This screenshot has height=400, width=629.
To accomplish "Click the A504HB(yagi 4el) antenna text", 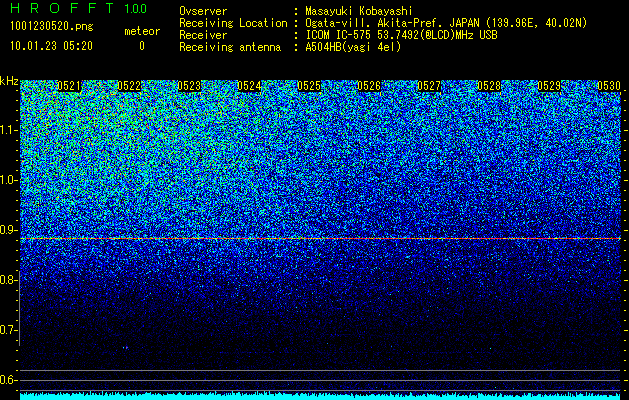I will (x=353, y=47).
